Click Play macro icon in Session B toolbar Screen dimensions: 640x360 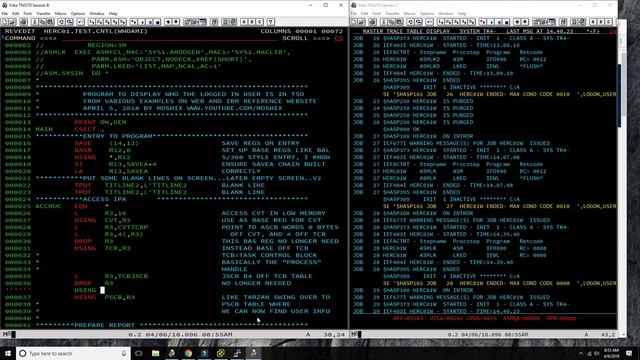(142, 22)
